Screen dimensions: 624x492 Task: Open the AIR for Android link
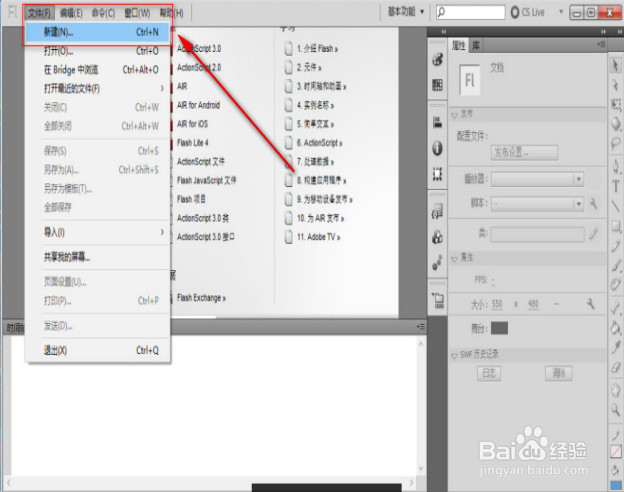[x=198, y=105]
